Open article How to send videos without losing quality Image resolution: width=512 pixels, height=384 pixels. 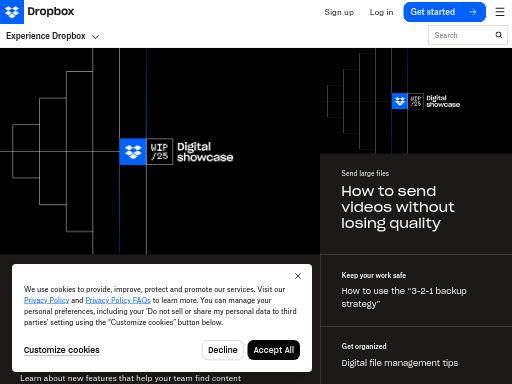click(397, 207)
